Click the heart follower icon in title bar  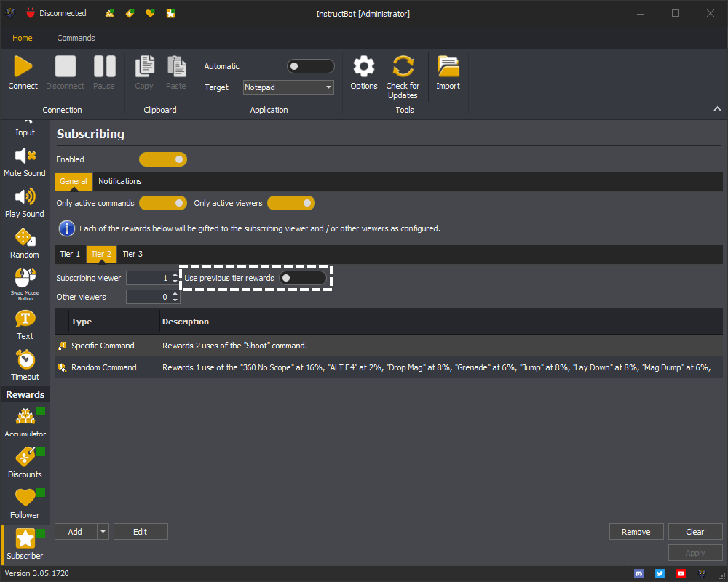pyautogui.click(x=150, y=14)
